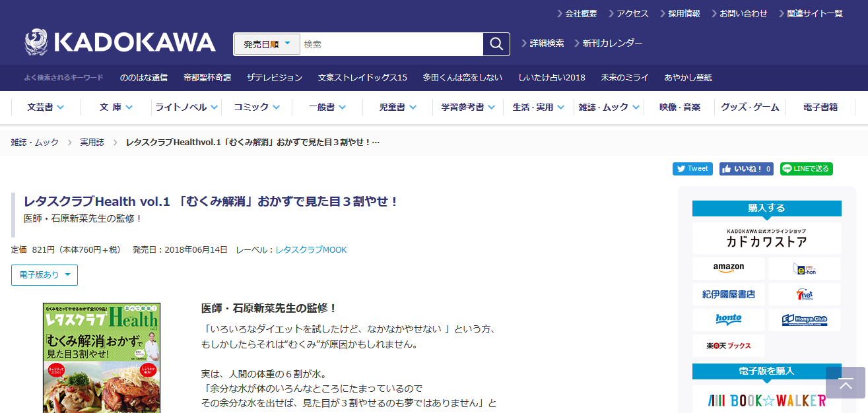868x413 pixels.
Task: Expand the 一般書 category menu
Action: 327,107
